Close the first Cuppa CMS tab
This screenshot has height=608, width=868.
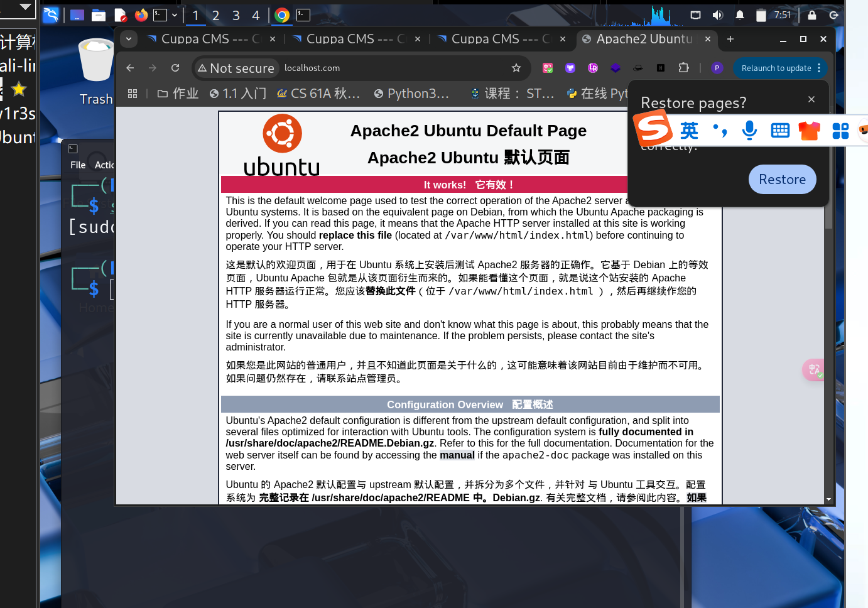pos(273,39)
